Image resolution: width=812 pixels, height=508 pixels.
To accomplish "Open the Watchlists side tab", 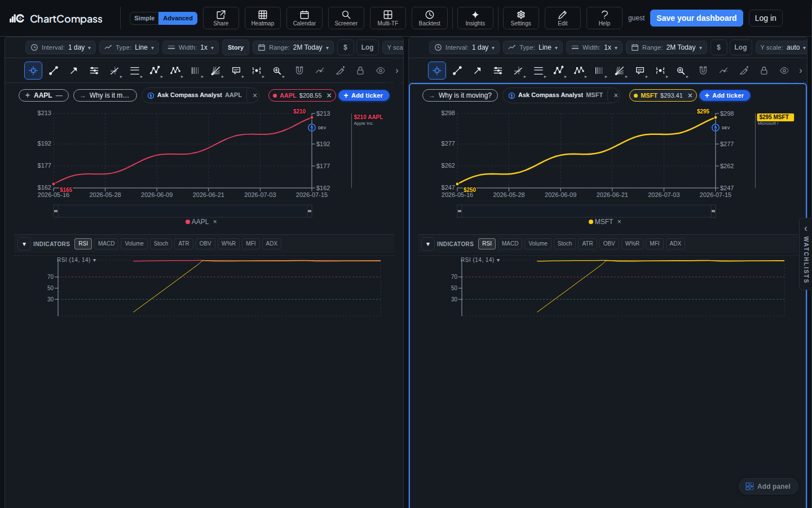I will pyautogui.click(x=806, y=254).
